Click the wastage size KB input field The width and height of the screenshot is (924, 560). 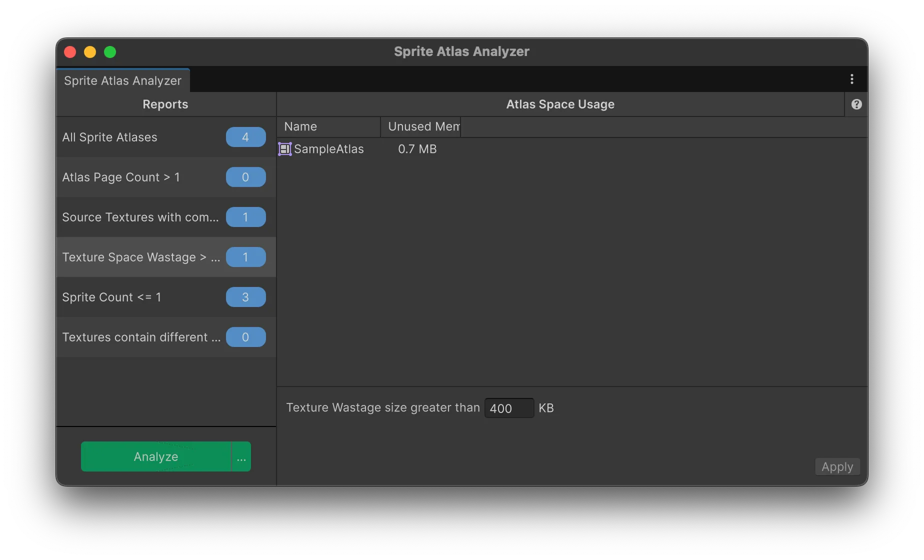[x=508, y=408]
